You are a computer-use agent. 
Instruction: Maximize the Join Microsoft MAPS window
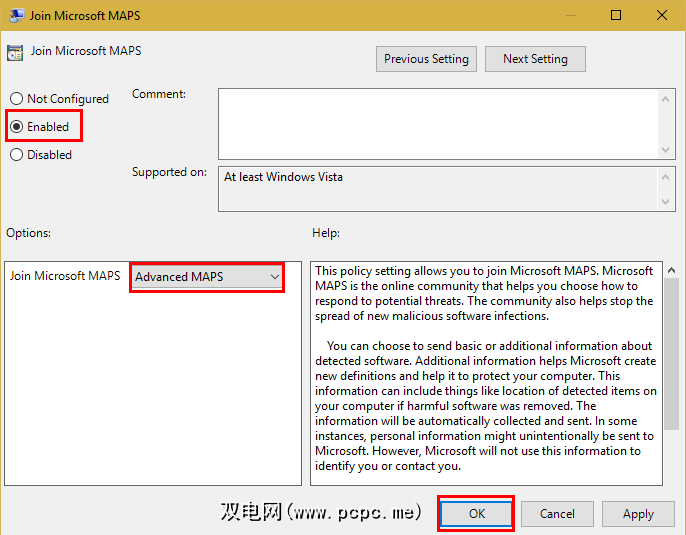click(x=616, y=15)
